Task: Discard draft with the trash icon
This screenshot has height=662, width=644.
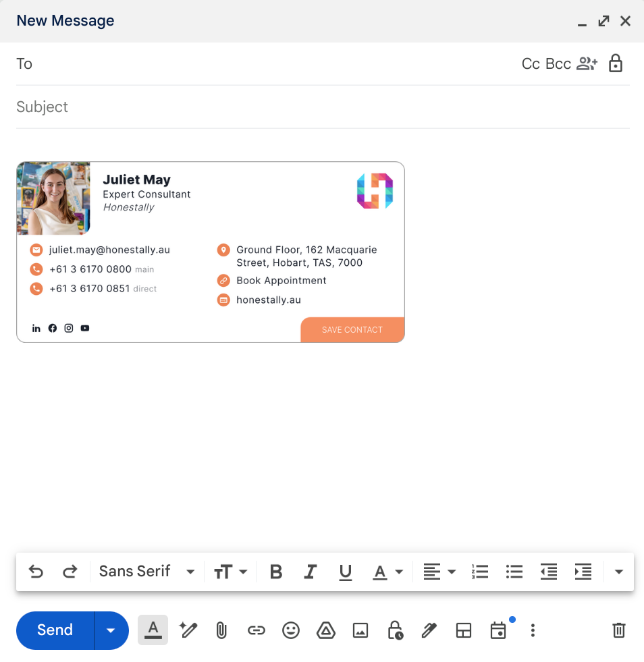Action: 618,630
